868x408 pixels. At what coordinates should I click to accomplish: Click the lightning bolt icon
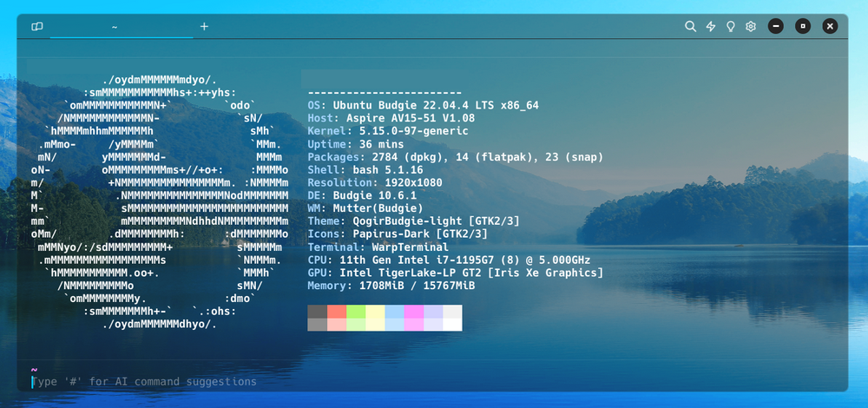pyautogui.click(x=711, y=27)
